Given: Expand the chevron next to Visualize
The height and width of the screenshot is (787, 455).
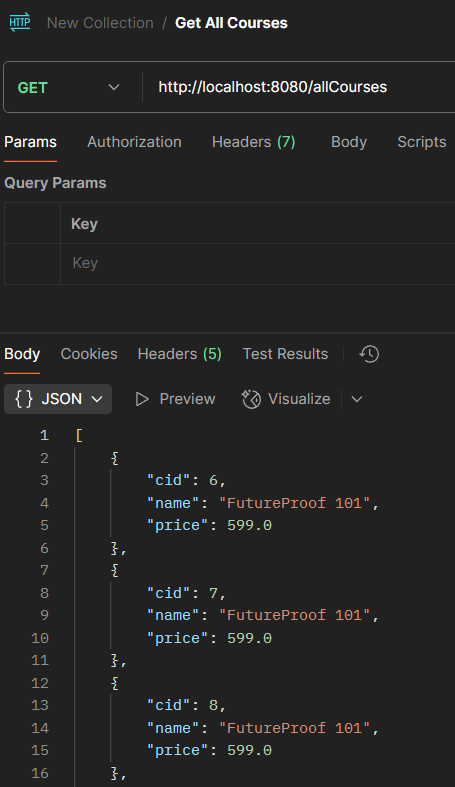Looking at the screenshot, I should point(357,399).
